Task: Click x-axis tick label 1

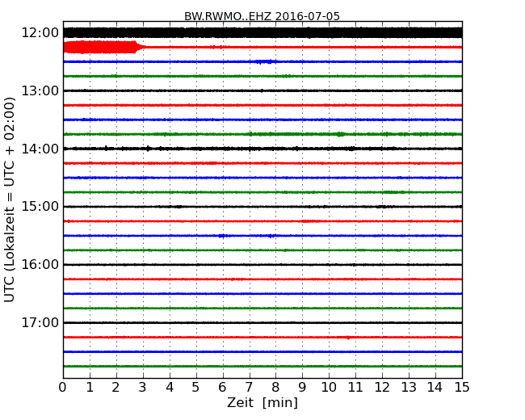Action: pos(90,387)
